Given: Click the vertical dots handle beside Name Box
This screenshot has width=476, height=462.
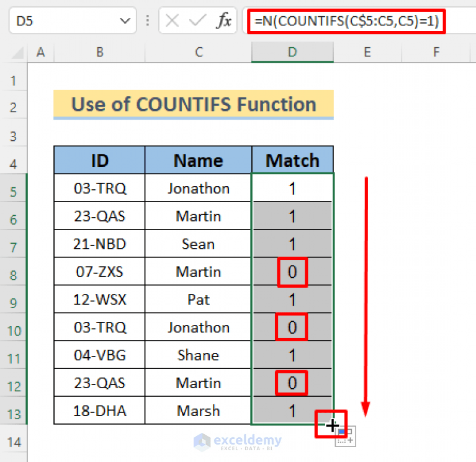Looking at the screenshot, I should pyautogui.click(x=148, y=21).
